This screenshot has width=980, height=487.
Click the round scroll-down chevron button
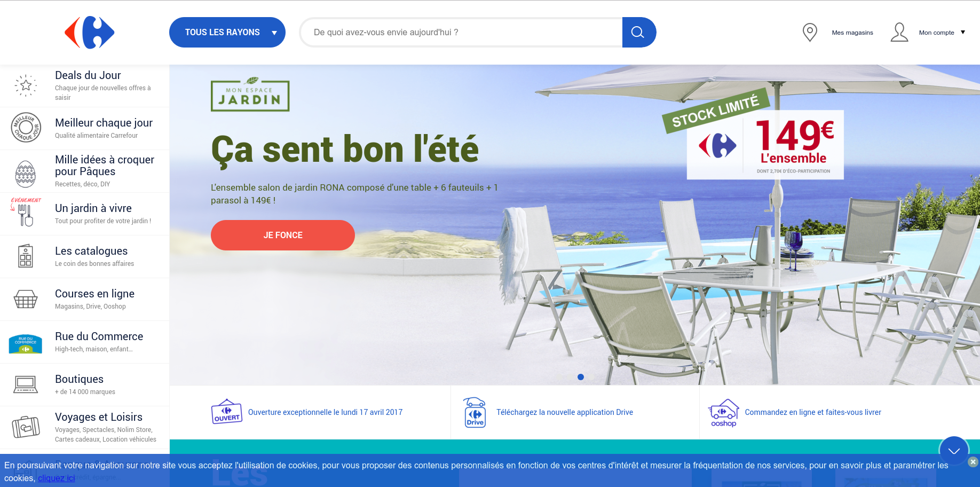954,451
